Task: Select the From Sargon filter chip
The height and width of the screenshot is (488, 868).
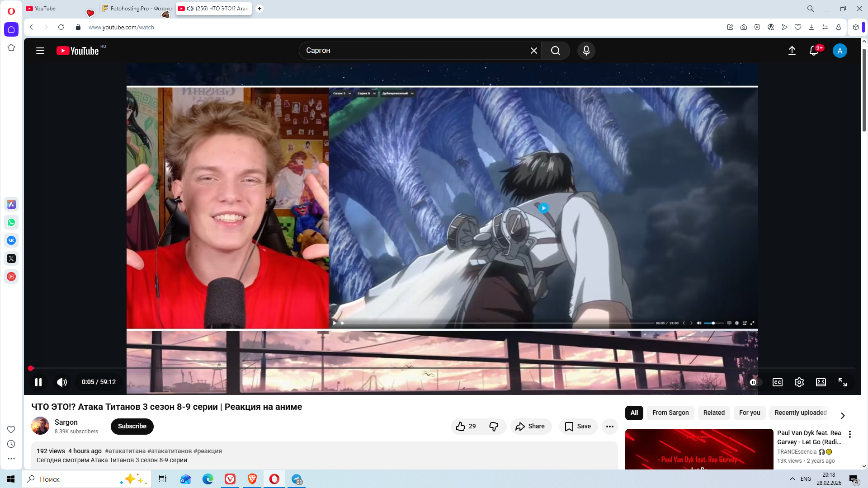Action: point(670,413)
